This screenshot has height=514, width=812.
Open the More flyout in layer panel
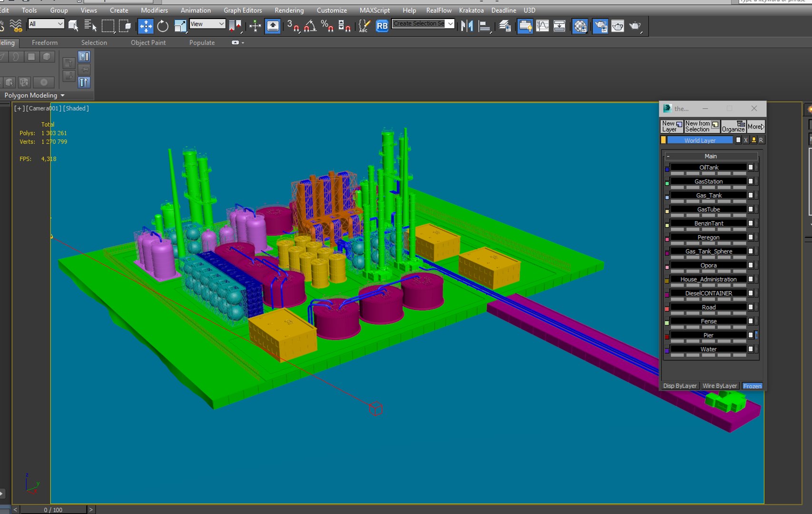[x=756, y=127]
